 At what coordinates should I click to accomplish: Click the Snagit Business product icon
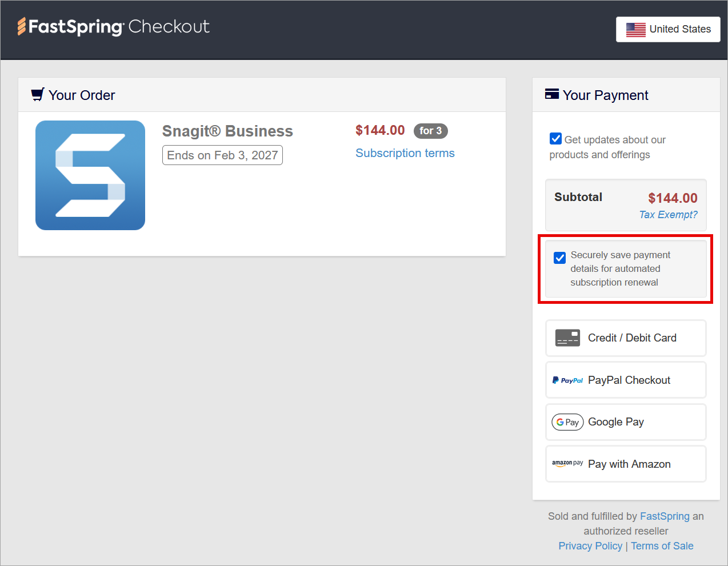[x=90, y=175]
